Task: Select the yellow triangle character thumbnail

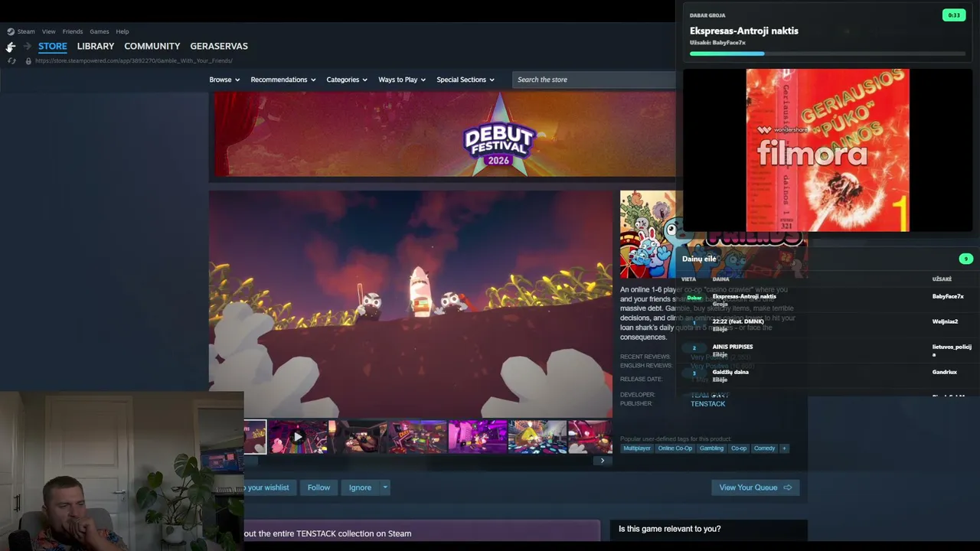Action: click(537, 437)
